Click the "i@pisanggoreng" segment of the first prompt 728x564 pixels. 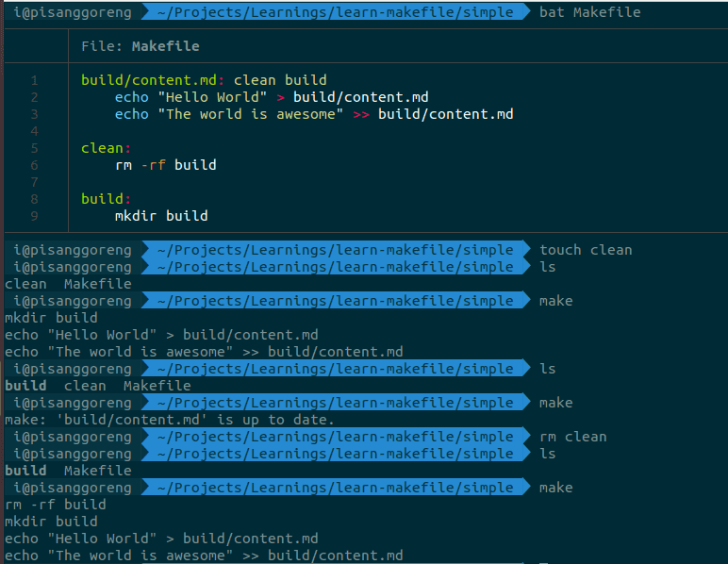click(x=72, y=12)
